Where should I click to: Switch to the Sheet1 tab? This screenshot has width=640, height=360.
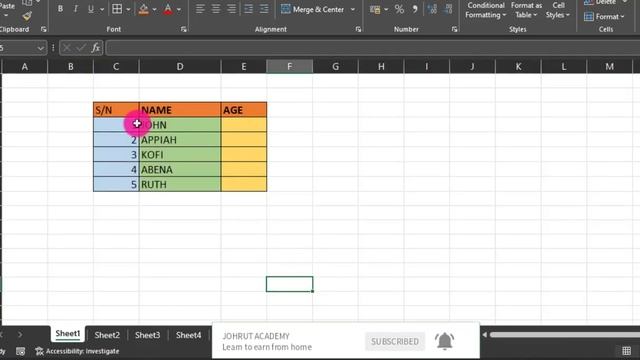(x=68, y=333)
